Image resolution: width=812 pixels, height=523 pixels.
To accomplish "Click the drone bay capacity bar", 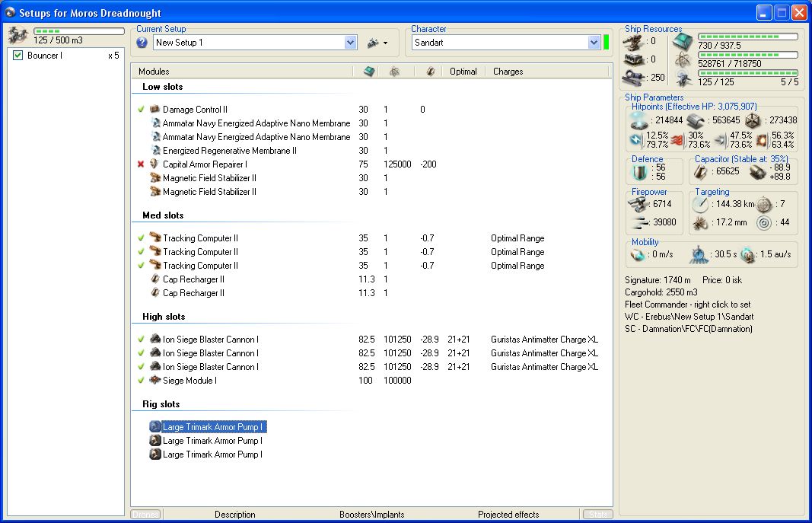I will tap(79, 31).
